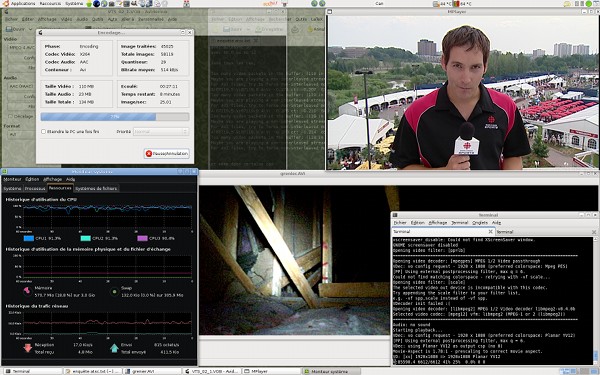600x375 pixels.
Task: Click the Pause/Annulation button icon
Action: tap(149, 153)
